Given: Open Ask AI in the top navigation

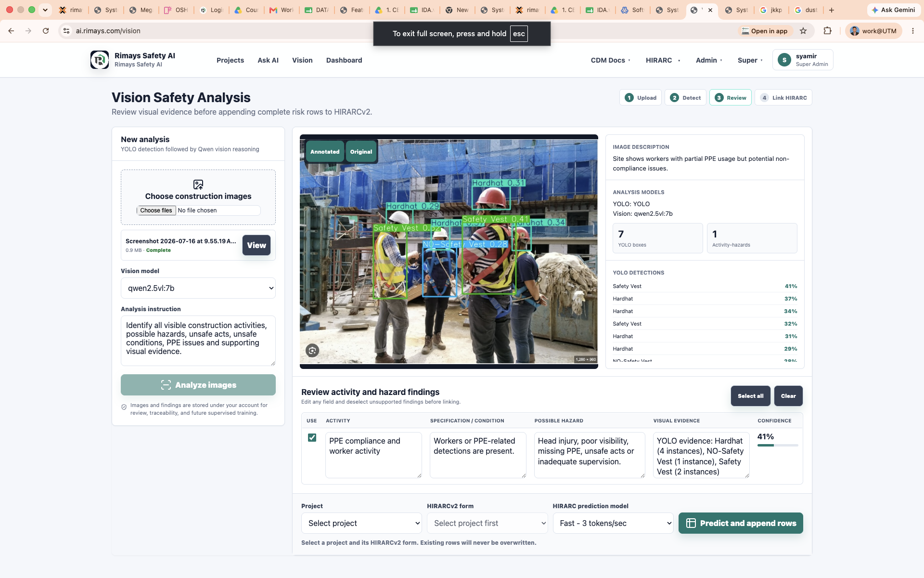Looking at the screenshot, I should pyautogui.click(x=268, y=60).
